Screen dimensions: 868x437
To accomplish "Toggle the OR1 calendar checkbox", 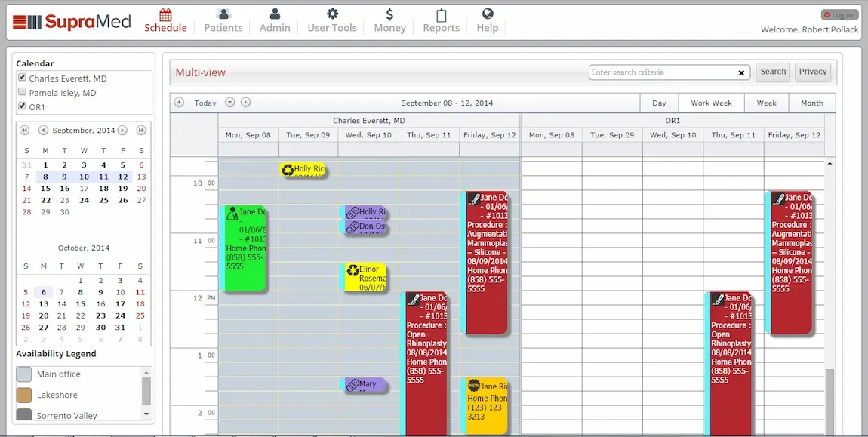I will pos(22,106).
